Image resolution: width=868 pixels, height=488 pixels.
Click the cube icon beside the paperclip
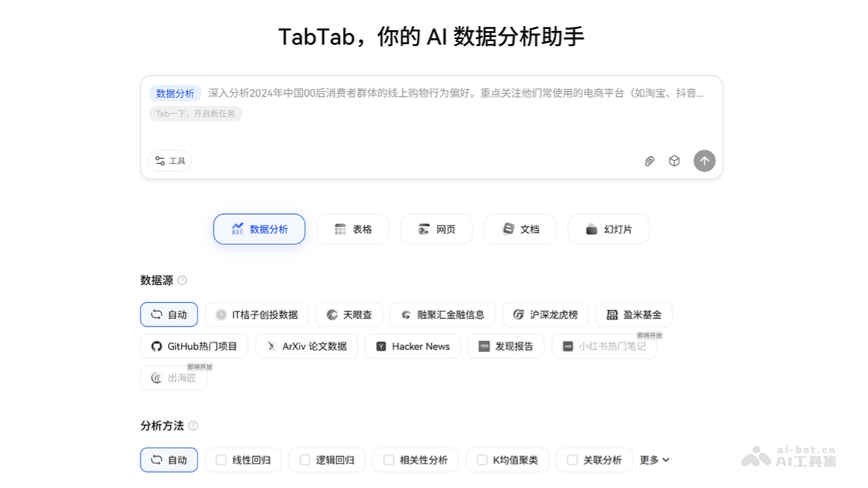(673, 160)
